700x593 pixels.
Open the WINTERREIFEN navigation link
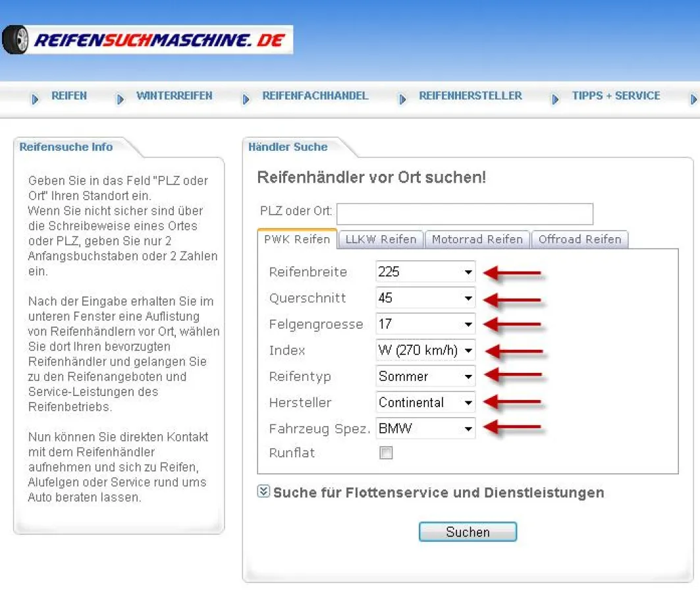[x=174, y=95]
